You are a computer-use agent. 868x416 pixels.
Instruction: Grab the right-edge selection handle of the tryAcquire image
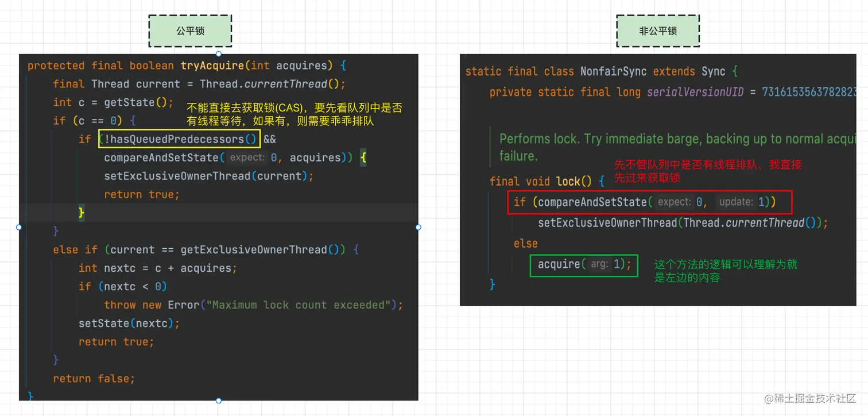(x=418, y=228)
